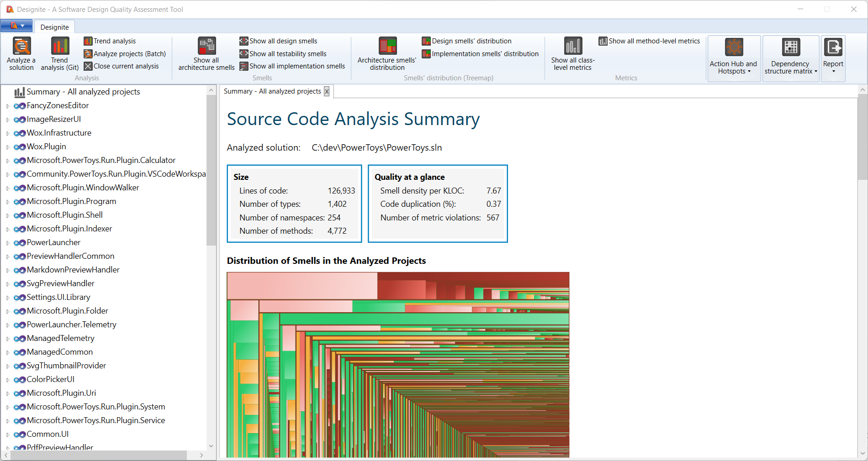868x461 pixels.
Task: Click Implementation smells' distribution icon
Action: [426, 54]
